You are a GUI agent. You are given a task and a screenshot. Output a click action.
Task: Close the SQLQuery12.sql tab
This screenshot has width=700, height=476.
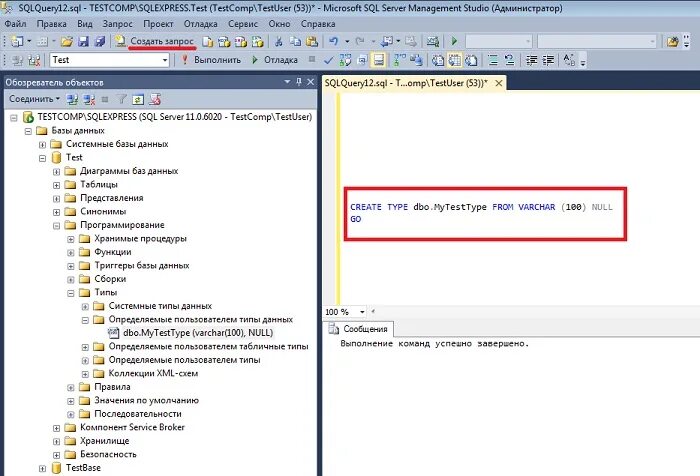(499, 83)
